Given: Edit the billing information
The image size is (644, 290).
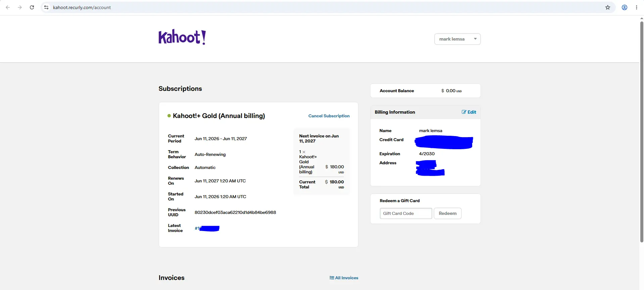Looking at the screenshot, I should point(469,112).
